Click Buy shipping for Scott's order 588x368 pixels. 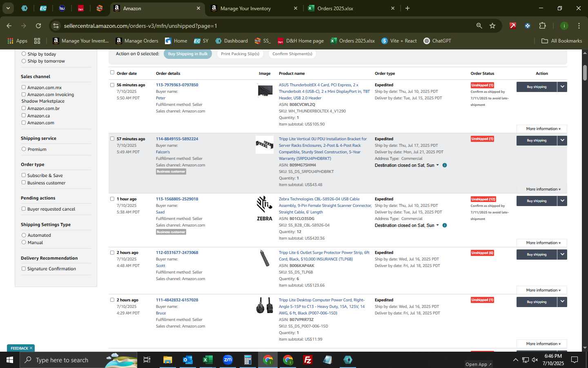[537, 254]
